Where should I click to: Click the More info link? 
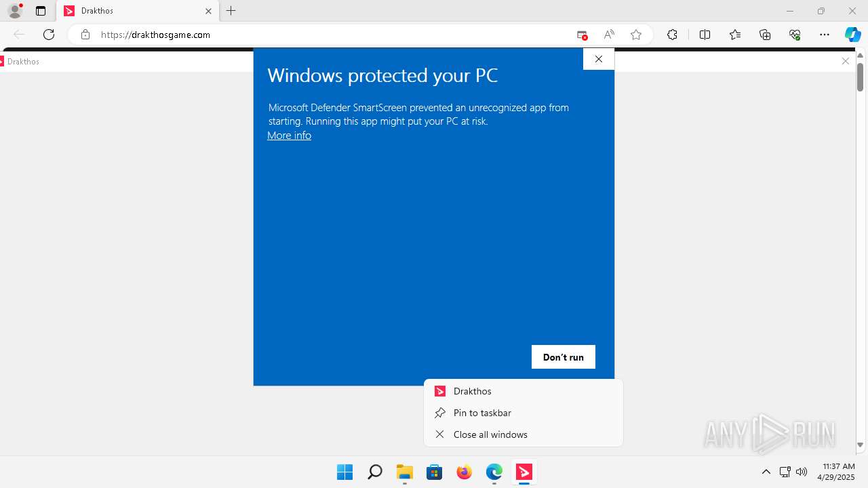(289, 136)
